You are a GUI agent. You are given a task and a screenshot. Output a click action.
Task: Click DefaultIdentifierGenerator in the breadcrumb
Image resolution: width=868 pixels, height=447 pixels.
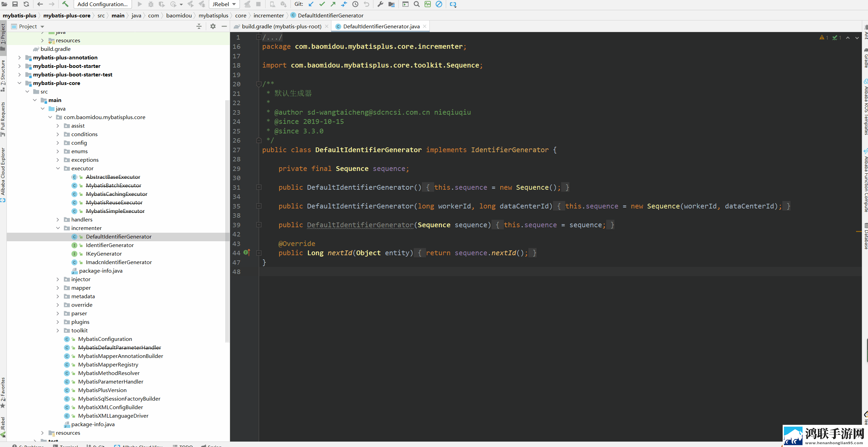coord(327,15)
